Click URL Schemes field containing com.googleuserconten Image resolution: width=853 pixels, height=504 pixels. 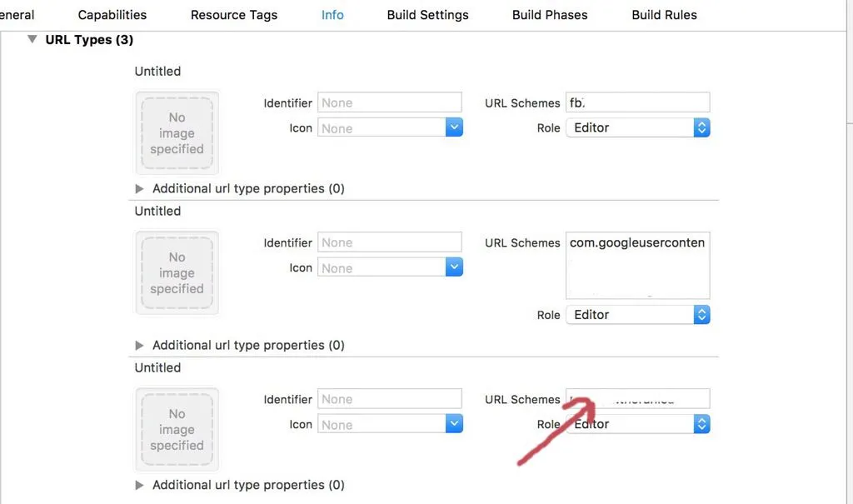pyautogui.click(x=637, y=265)
